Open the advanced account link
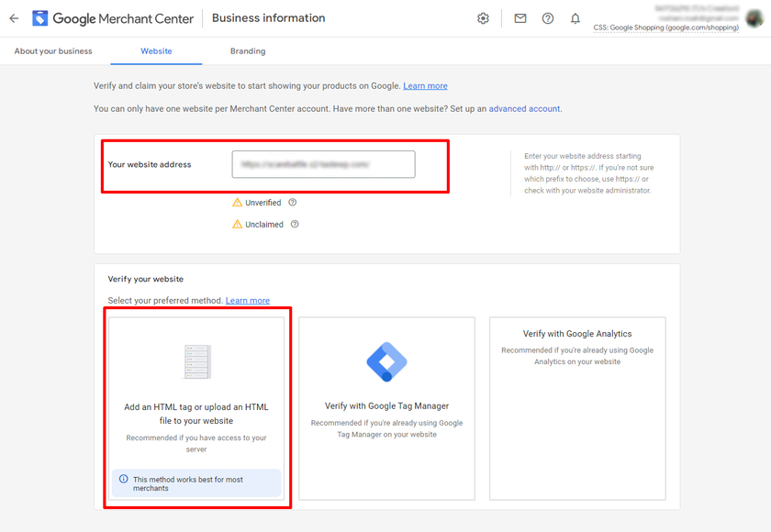771x532 pixels. (524, 108)
